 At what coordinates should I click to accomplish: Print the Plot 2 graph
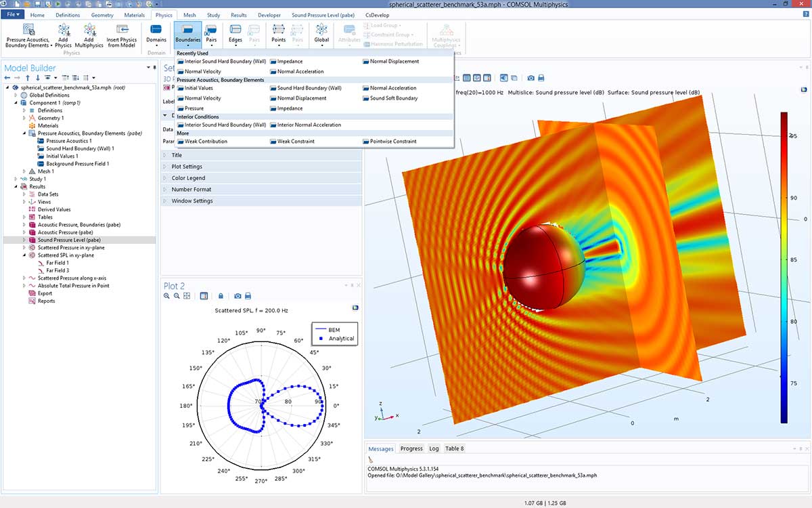[x=248, y=296]
